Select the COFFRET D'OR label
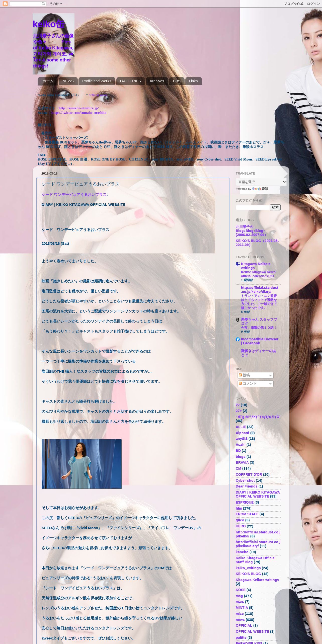The image size is (322, 644). 249,474
